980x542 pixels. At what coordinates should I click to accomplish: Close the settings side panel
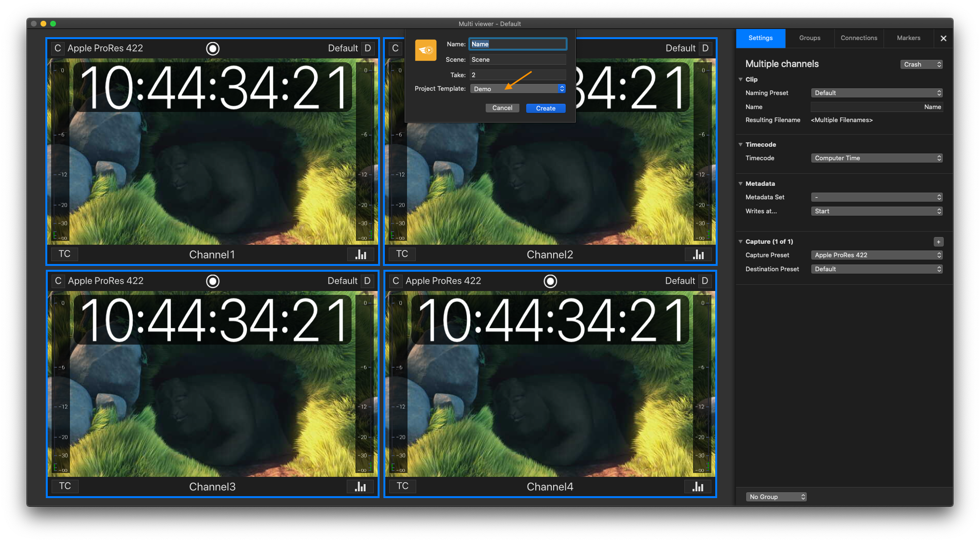pos(943,38)
